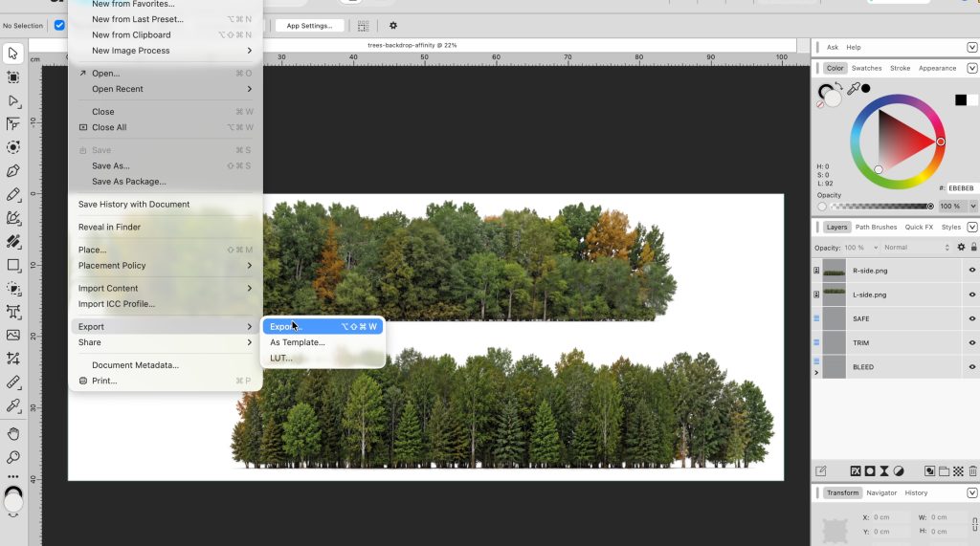Click the grid icon next to App Settings

point(363,26)
